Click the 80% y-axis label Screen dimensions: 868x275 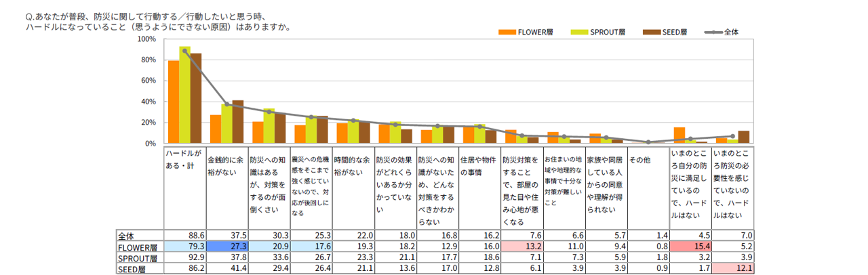[149, 60]
